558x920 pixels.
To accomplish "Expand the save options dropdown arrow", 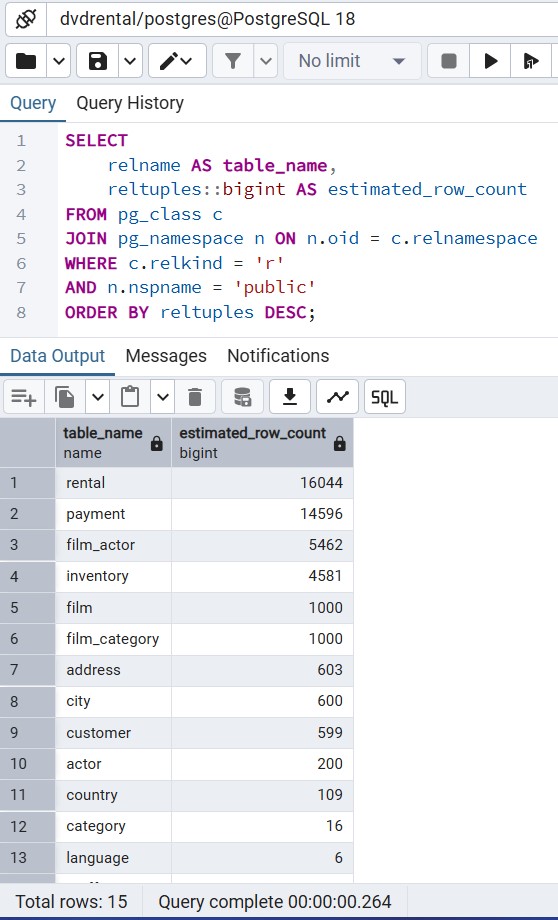I will [x=130, y=60].
